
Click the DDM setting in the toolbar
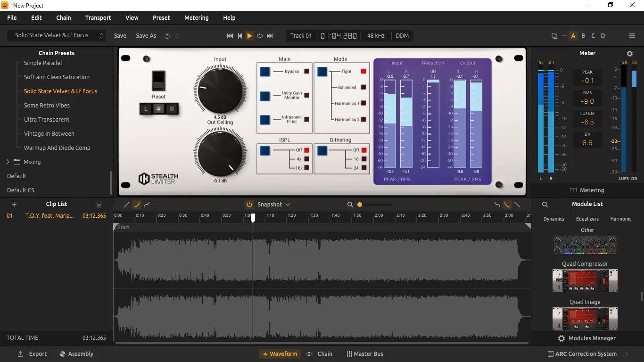[x=402, y=36]
